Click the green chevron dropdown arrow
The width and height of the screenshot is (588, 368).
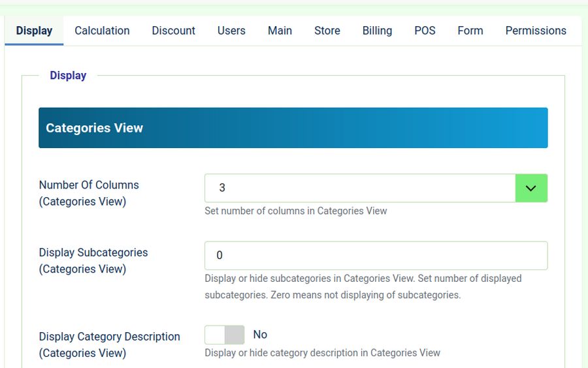531,188
